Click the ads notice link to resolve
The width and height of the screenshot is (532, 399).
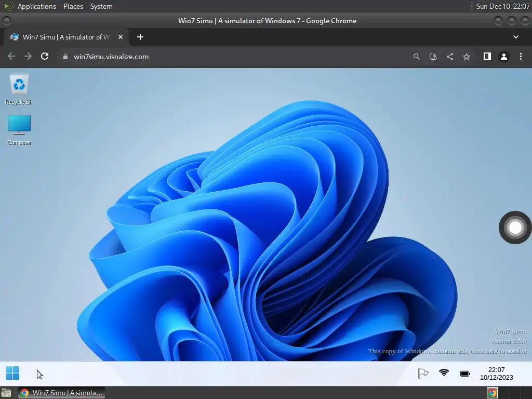[x=447, y=351]
